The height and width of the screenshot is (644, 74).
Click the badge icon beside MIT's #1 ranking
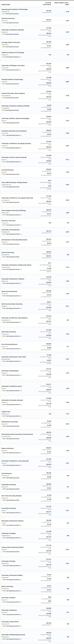2,14
